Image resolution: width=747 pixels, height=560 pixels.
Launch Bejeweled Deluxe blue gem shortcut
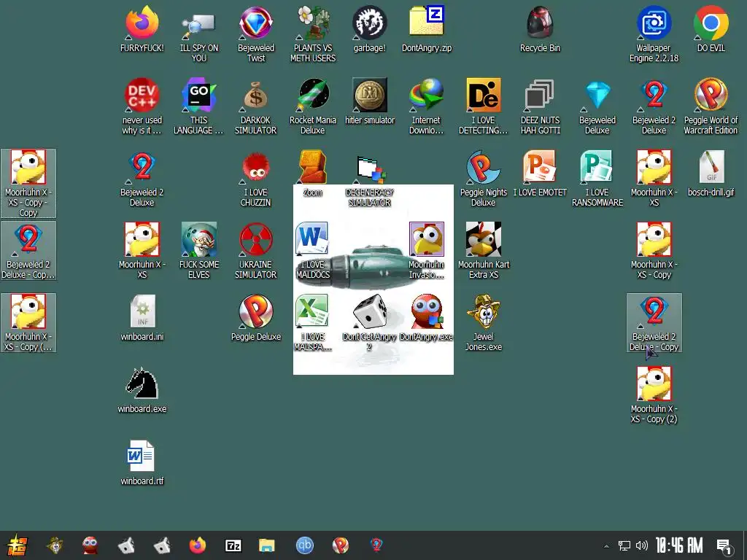click(x=597, y=106)
